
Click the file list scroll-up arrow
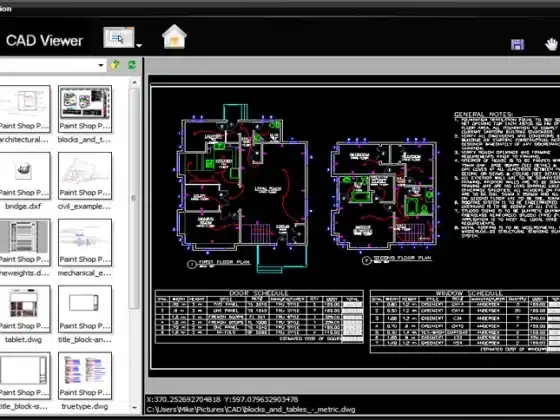tap(134, 82)
